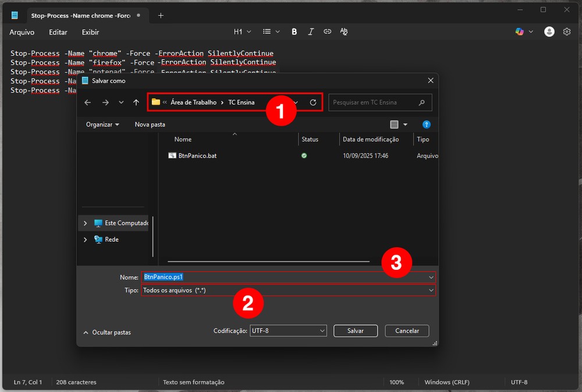Open the Copilot icon menu
The image size is (582, 392).
pos(523,32)
